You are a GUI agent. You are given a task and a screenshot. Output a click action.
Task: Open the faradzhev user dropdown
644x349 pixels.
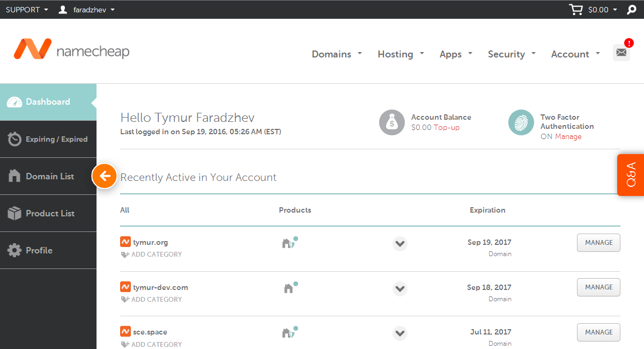pos(86,10)
